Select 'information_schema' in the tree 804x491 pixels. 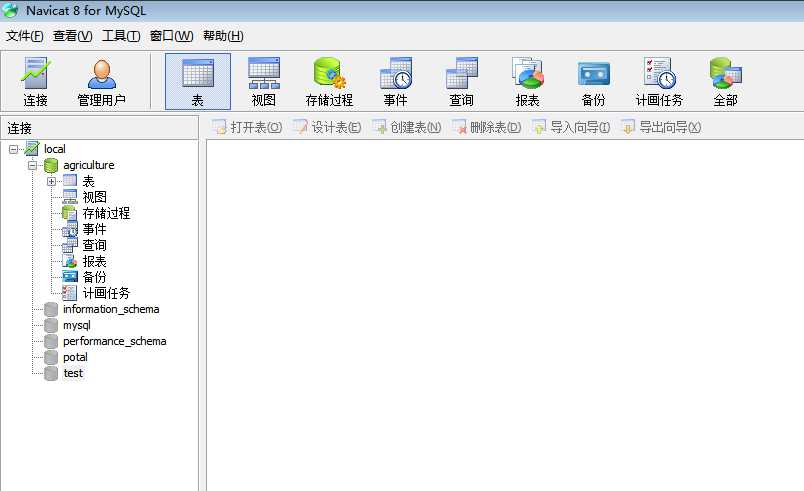click(x=111, y=309)
